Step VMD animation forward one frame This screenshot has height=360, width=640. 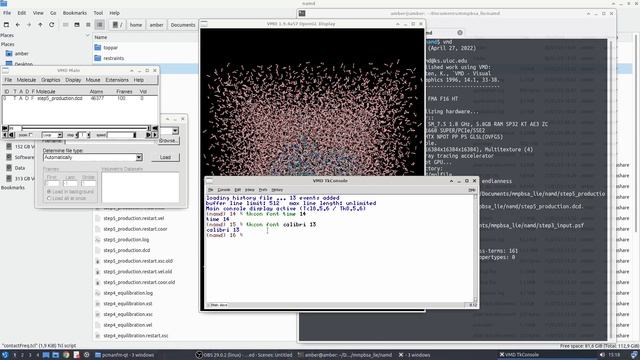point(155,135)
